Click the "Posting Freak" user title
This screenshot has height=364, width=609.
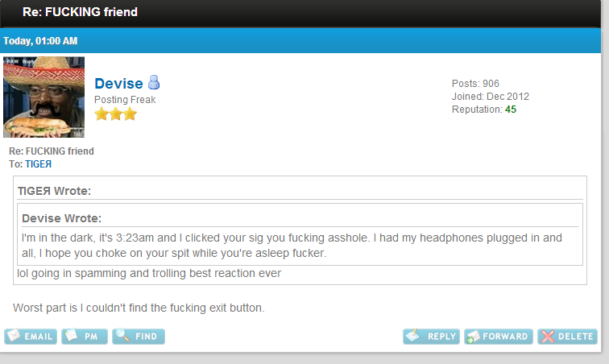tap(125, 100)
